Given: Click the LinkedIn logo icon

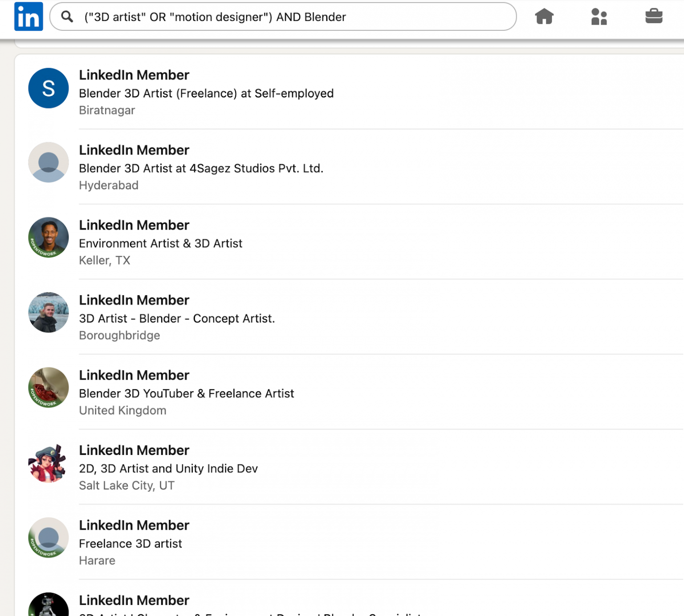Looking at the screenshot, I should pyautogui.click(x=28, y=16).
